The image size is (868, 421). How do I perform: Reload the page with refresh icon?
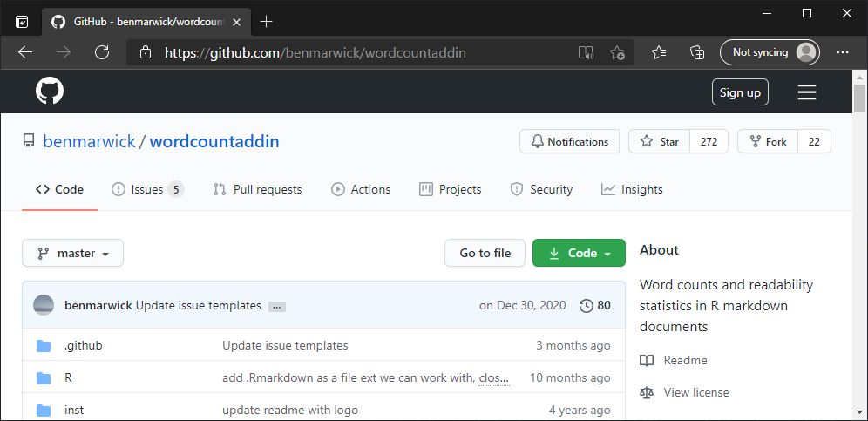[x=102, y=52]
